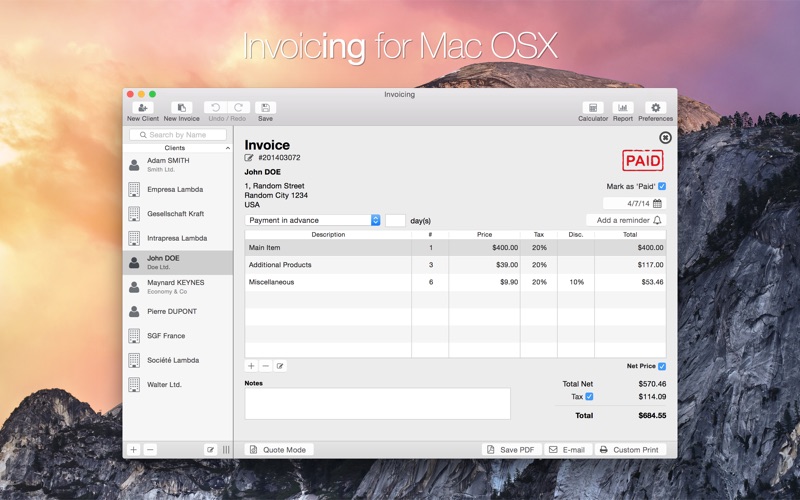Click the Redo arrow in toolbar
800x500 pixels.
coord(238,108)
